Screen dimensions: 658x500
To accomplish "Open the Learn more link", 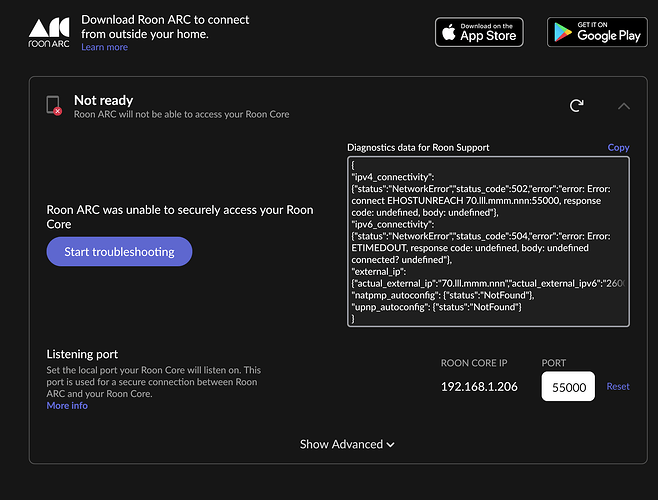I will [x=104, y=47].
